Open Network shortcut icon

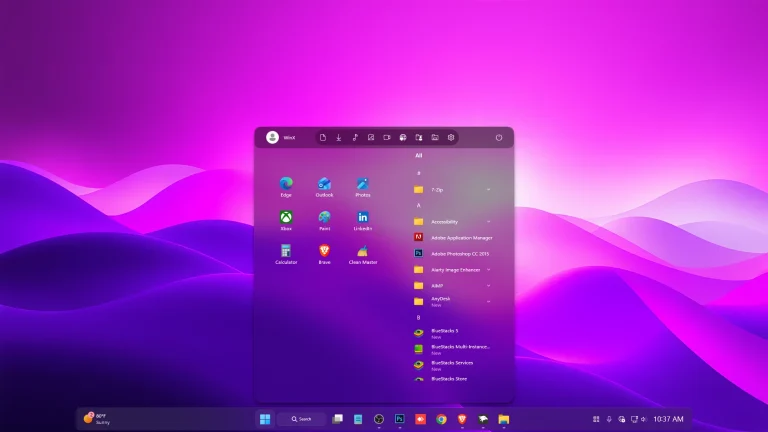pos(403,138)
